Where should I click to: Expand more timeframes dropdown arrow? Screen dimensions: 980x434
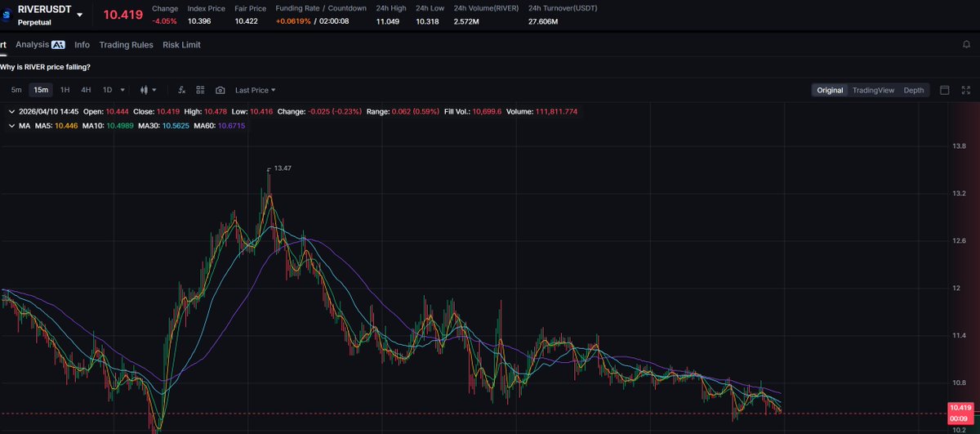tap(122, 90)
